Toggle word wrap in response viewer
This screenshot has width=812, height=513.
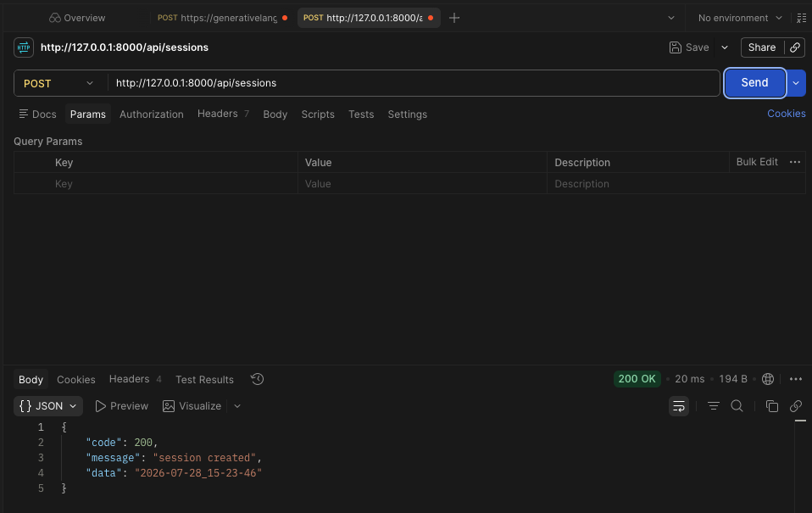[678, 406]
